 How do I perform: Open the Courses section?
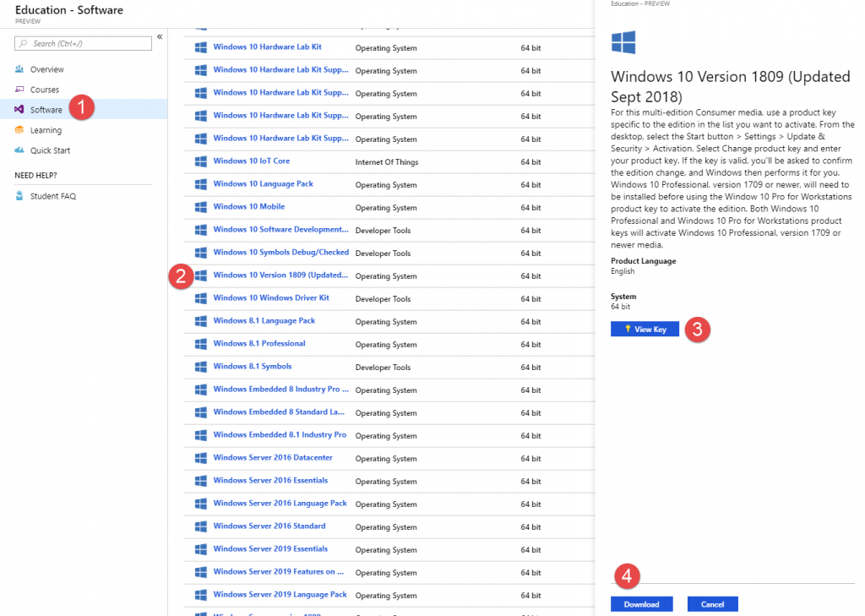(x=45, y=90)
